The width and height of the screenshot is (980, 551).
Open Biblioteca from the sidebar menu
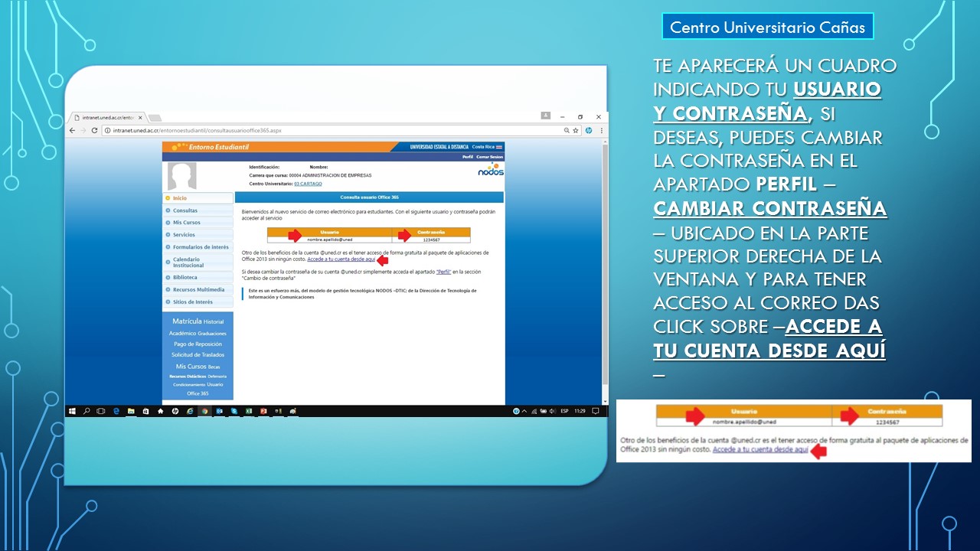point(185,278)
